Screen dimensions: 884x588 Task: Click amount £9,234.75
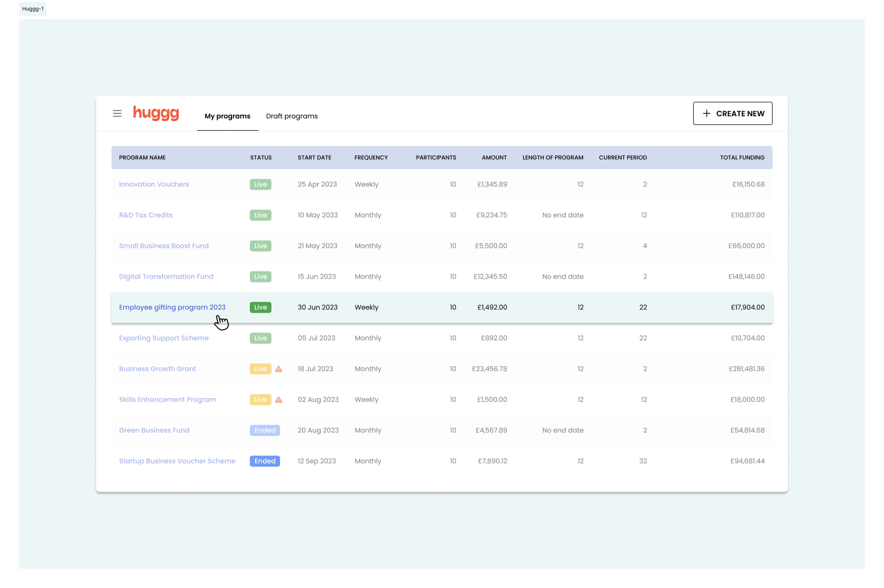pos(492,215)
